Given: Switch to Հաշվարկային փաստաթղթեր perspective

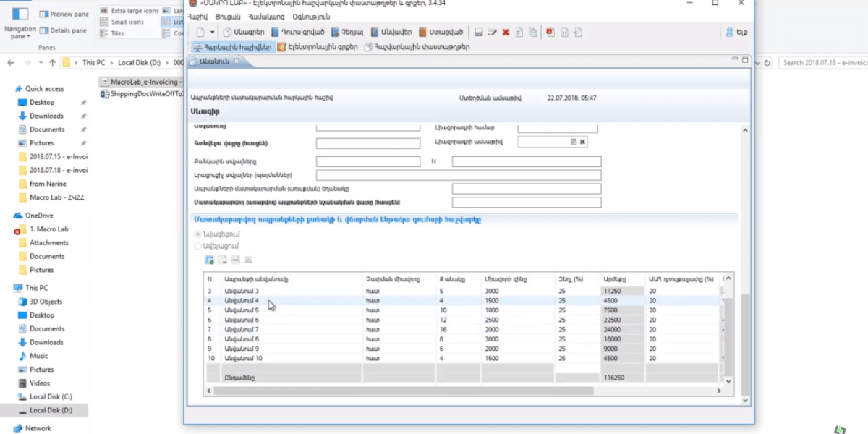Looking at the screenshot, I should tap(417, 46).
